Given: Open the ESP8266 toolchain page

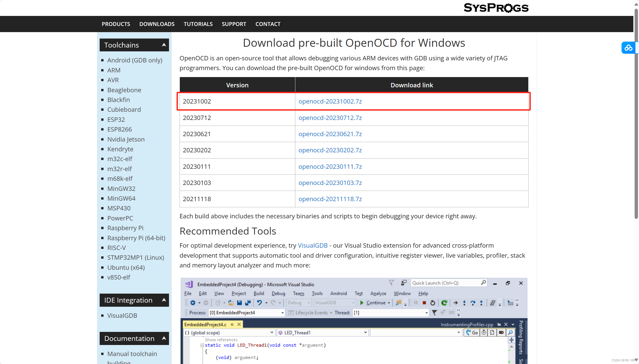Looking at the screenshot, I should click(x=120, y=129).
